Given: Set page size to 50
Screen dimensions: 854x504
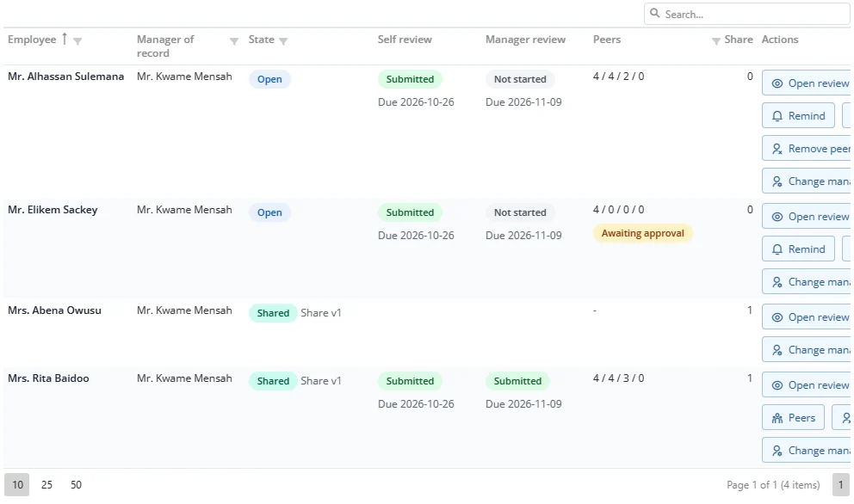Looking at the screenshot, I should coord(76,484).
